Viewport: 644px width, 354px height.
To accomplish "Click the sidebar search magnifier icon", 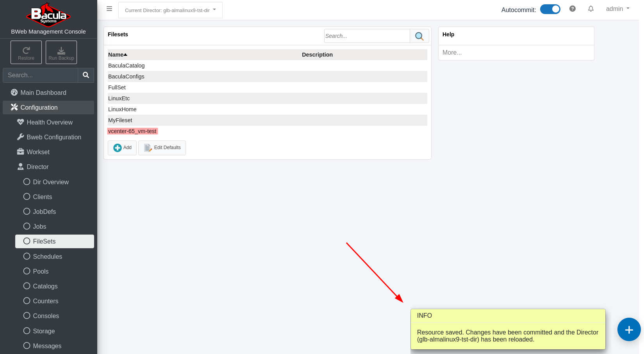I will (x=86, y=75).
